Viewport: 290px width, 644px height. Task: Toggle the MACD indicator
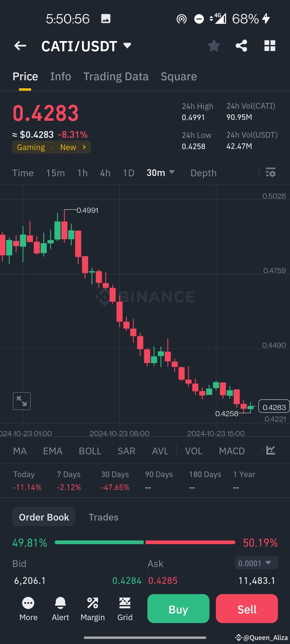click(x=232, y=451)
